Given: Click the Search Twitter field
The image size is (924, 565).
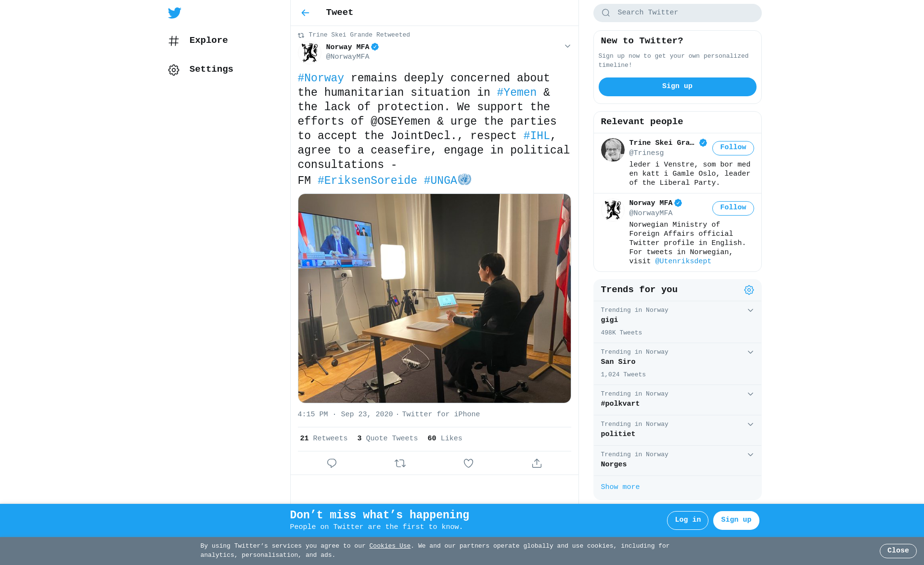Looking at the screenshot, I should coord(677,13).
